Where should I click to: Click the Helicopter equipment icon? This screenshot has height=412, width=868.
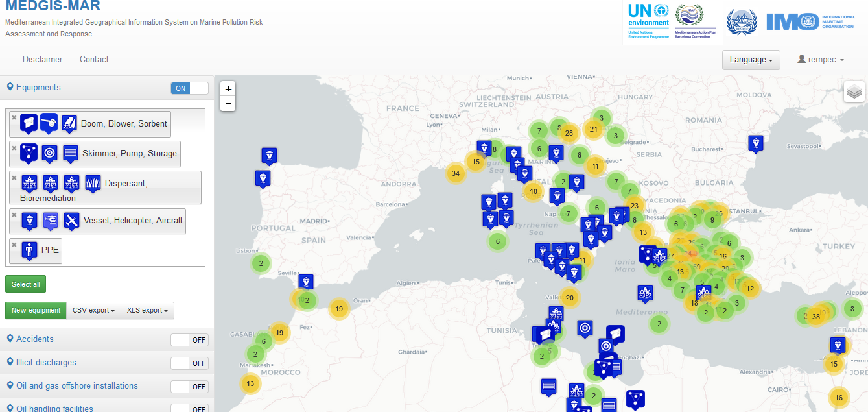[x=51, y=221]
